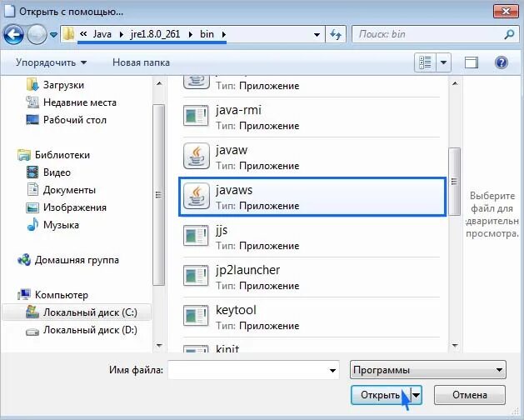
Task: Click the Музыка note icon
Action: (x=32, y=224)
